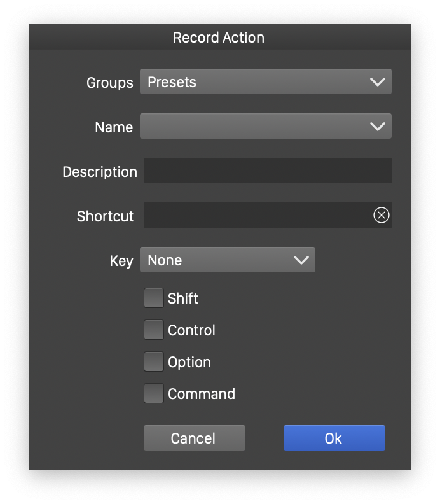Viewport: 440px width, 504px height.
Task: Click the chevron arrow on the Groups dropdown
Action: point(377,82)
